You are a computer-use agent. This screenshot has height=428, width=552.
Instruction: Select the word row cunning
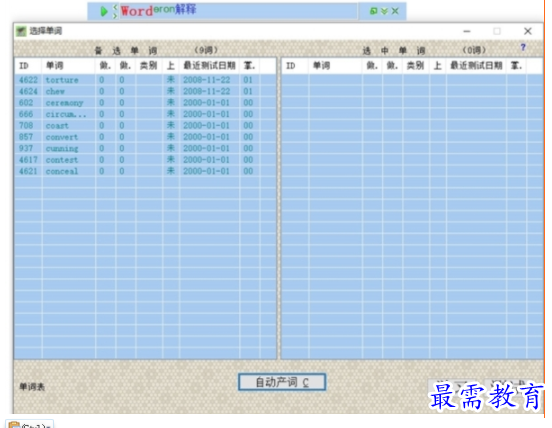145,148
